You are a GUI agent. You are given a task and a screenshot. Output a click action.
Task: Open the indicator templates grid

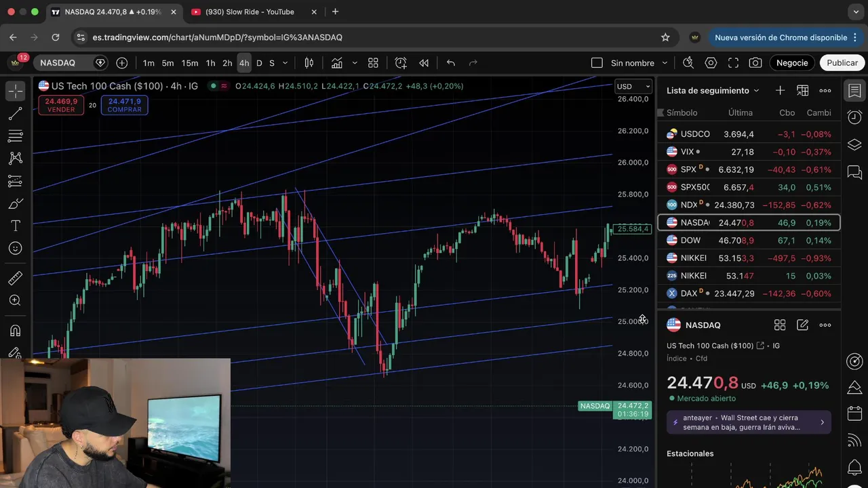click(x=373, y=63)
